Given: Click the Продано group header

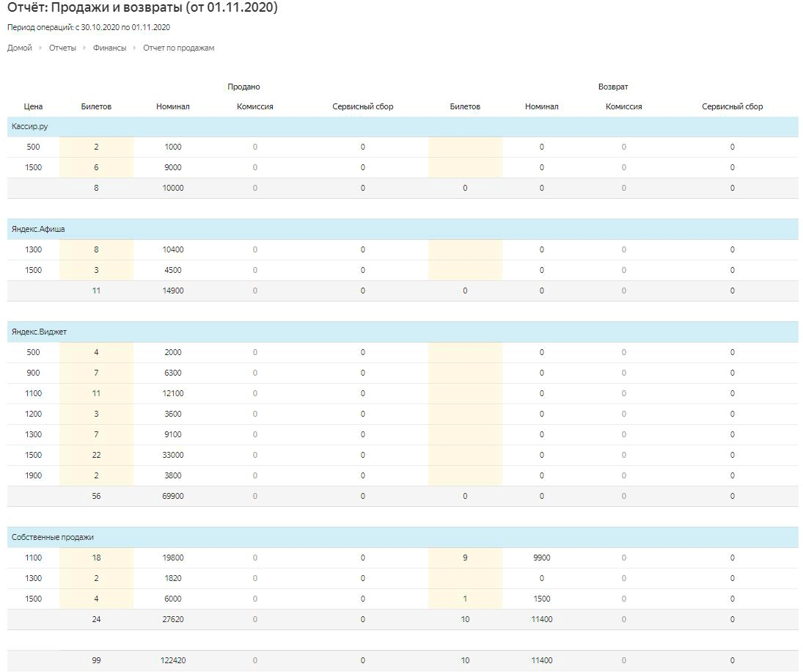Looking at the screenshot, I should coord(243,87).
